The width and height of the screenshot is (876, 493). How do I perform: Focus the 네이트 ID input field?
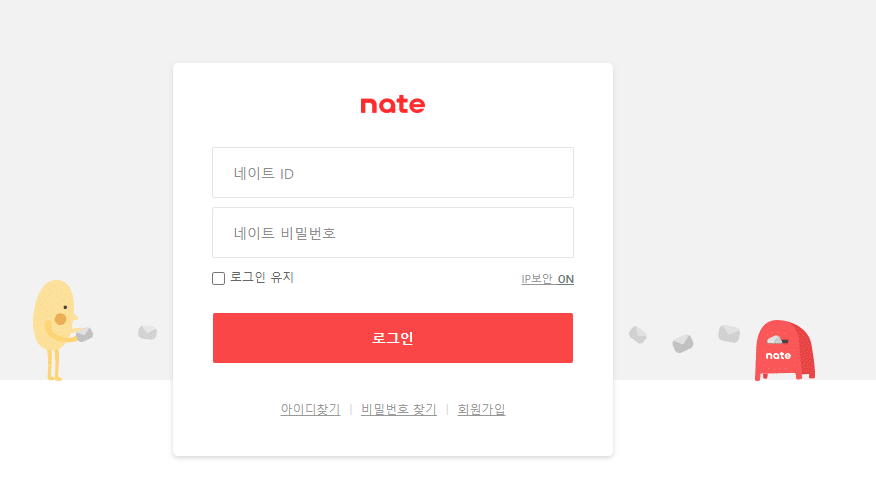[x=393, y=173]
